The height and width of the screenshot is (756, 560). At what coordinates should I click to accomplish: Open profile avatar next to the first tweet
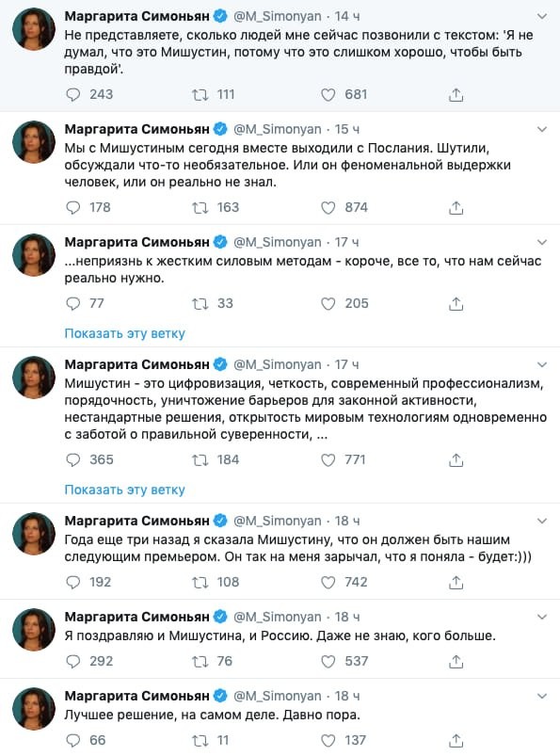pos(34,29)
